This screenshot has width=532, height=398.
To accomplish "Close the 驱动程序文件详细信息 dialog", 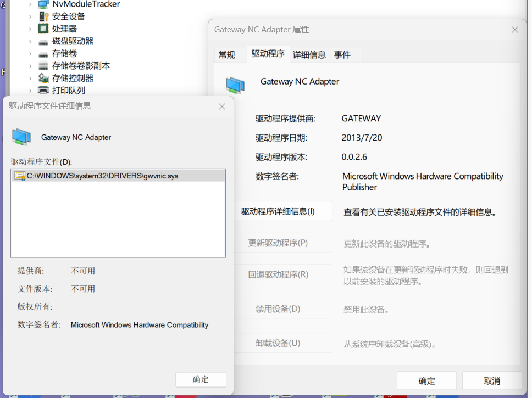I will [x=222, y=106].
